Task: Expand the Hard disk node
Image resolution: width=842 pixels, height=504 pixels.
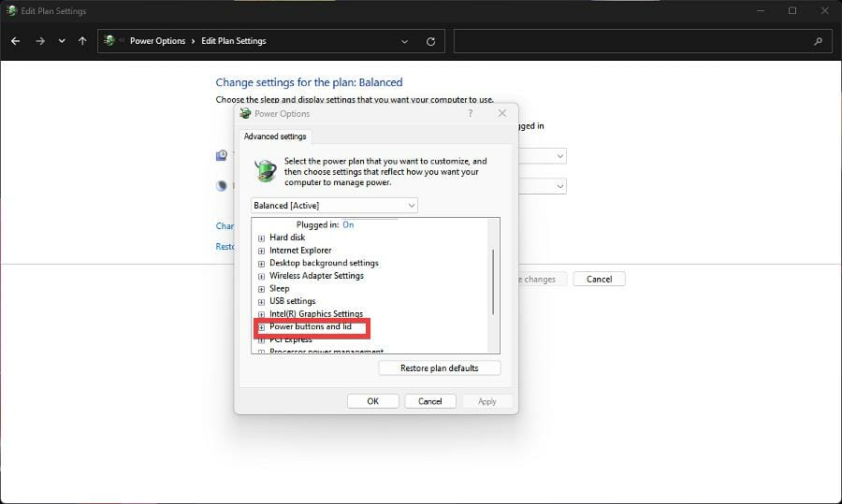Action: 262,238
